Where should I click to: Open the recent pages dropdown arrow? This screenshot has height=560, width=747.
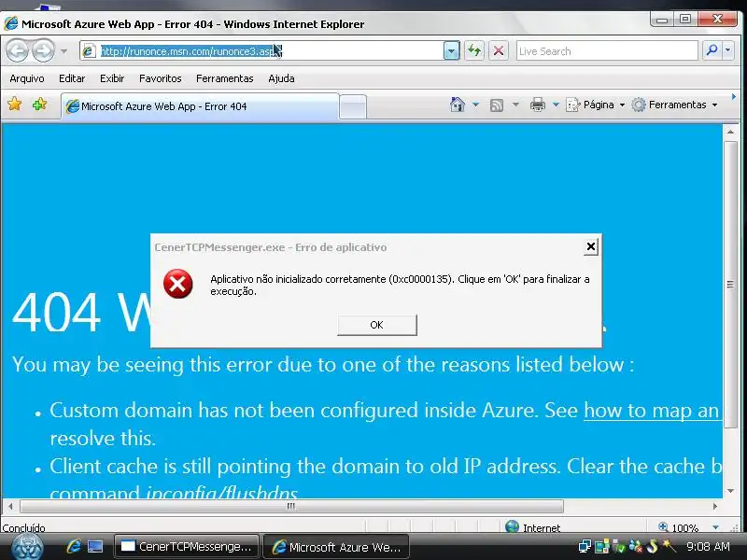coord(63,51)
